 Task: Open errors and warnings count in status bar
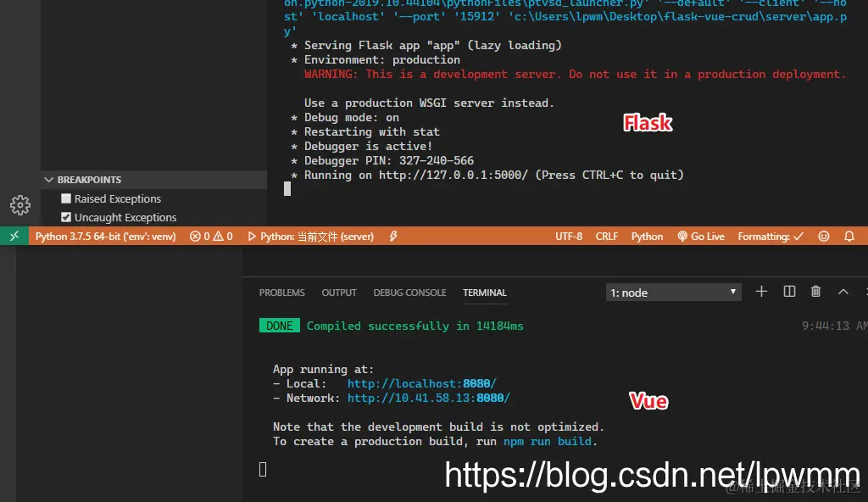click(211, 236)
